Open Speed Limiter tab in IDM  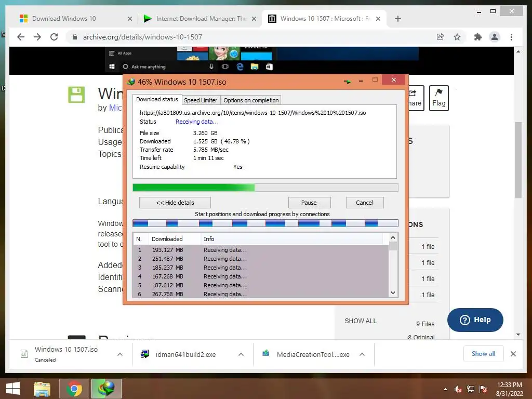coord(201,100)
